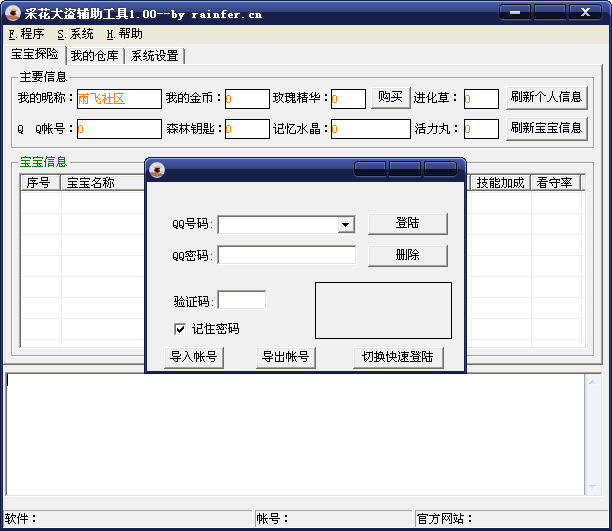Click the 购买 button
Screen dimensions: 612x531
pyautogui.click(x=390, y=97)
